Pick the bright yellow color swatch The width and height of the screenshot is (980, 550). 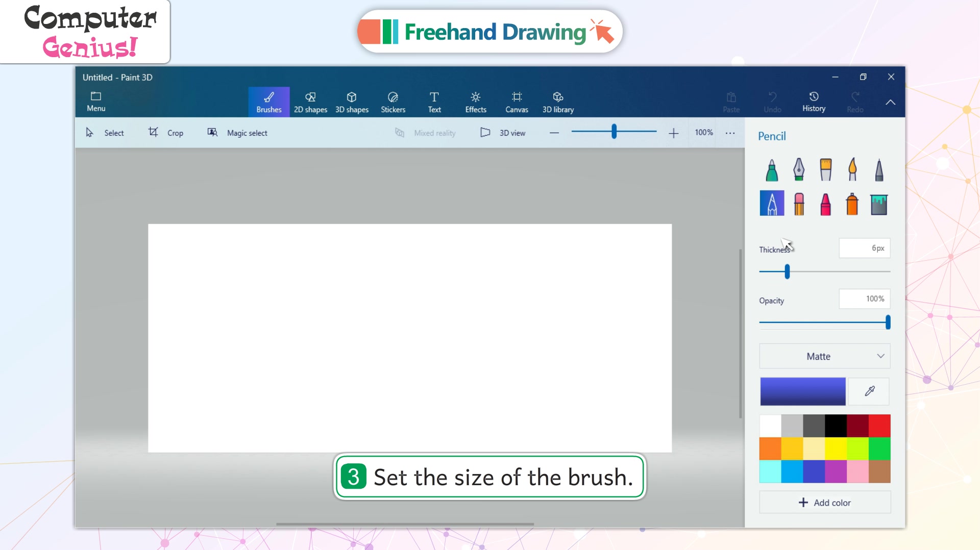point(836,448)
